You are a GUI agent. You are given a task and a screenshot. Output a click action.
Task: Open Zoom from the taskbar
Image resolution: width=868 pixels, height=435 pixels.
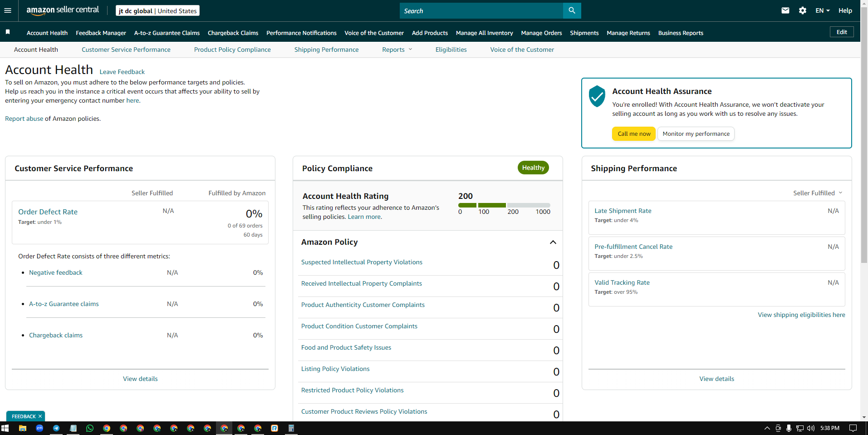pos(39,428)
